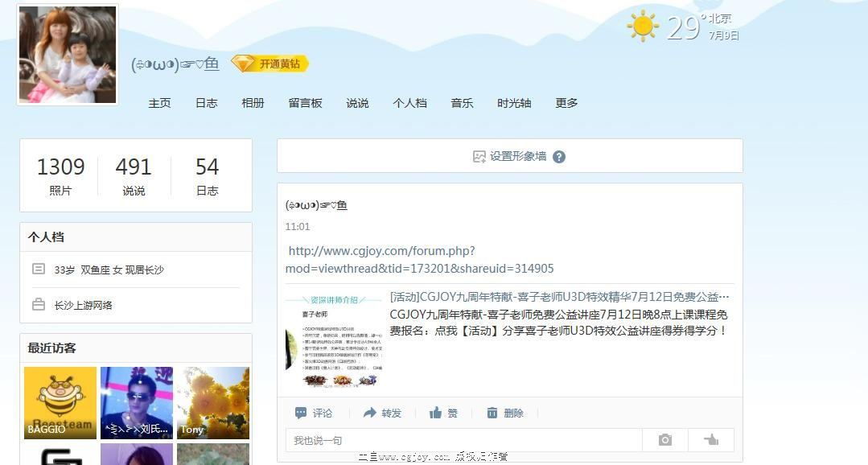Image resolution: width=868 pixels, height=465 pixels.
Task: Click the 赞 thumbs-up icon
Action: 436,413
